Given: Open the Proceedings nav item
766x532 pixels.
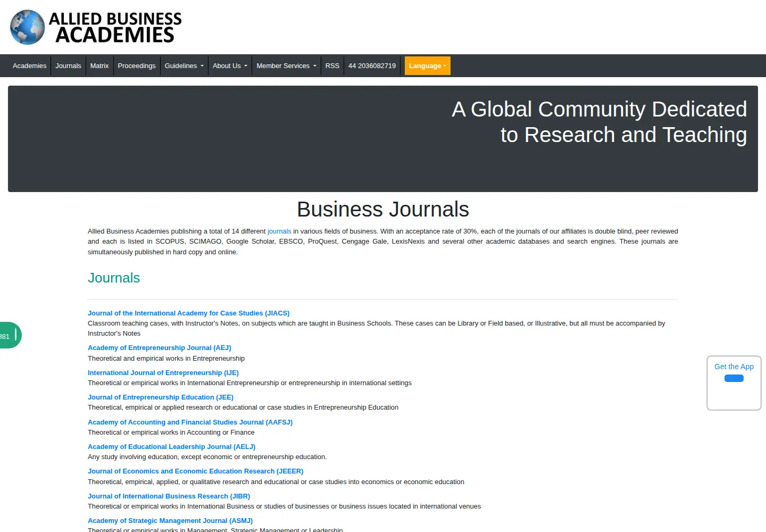Looking at the screenshot, I should (137, 66).
